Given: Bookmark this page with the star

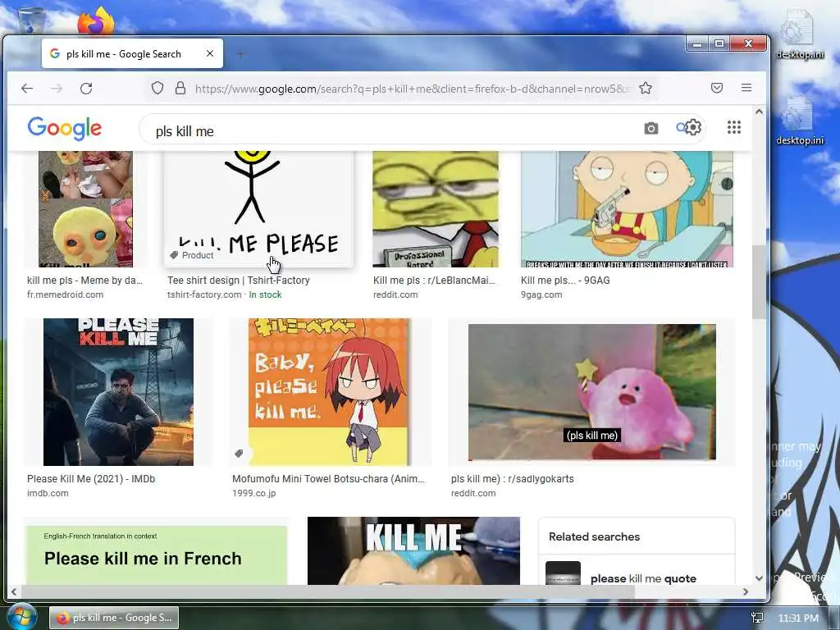Looking at the screenshot, I should [646, 88].
